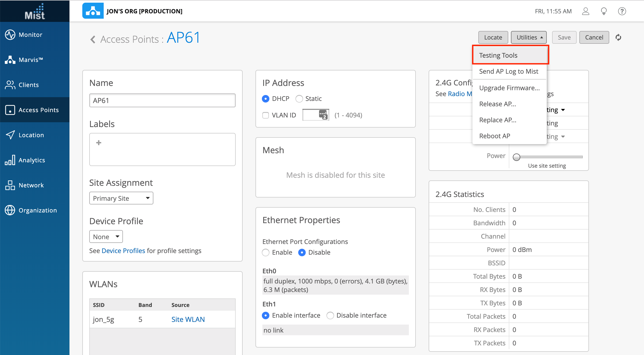The image size is (644, 355).
Task: Click the help question mark icon
Action: [622, 11]
